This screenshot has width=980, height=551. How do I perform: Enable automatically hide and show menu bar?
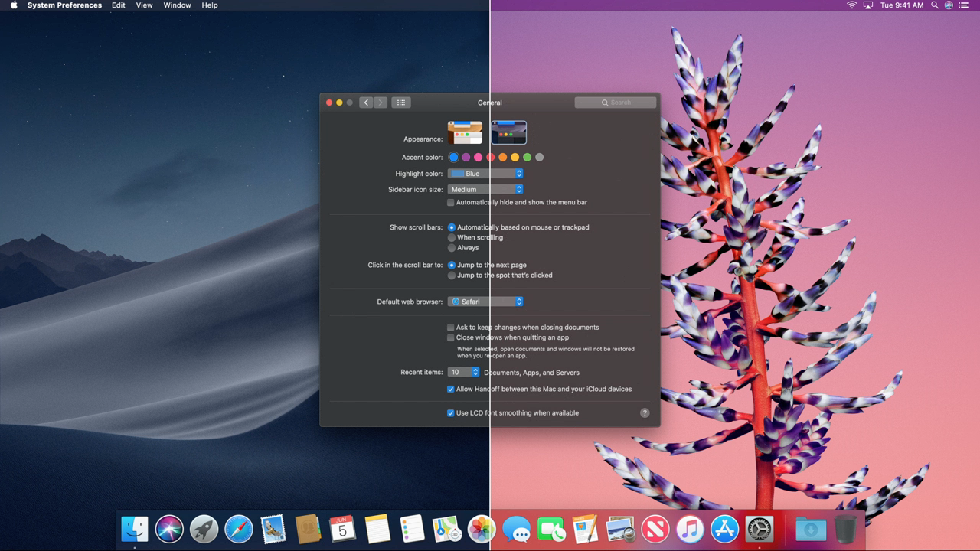(451, 202)
